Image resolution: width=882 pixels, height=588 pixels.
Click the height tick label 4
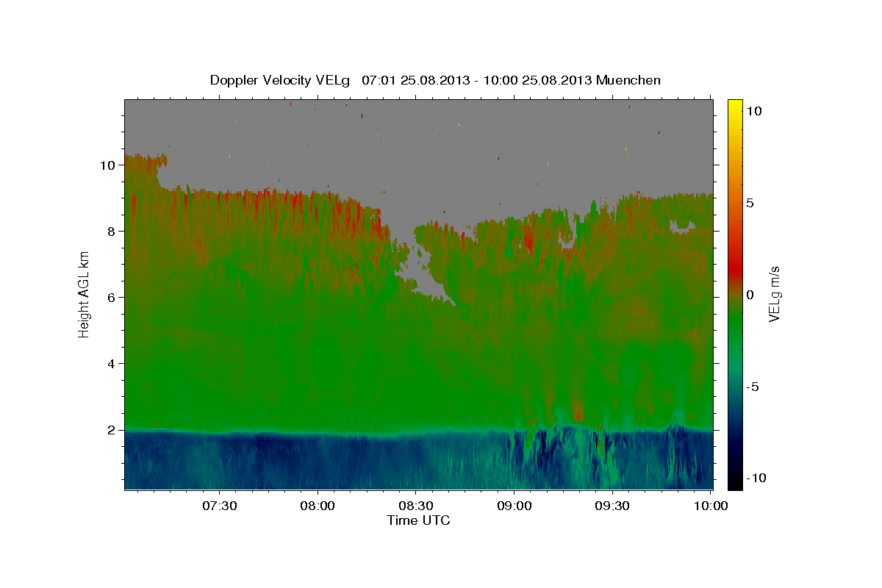tap(112, 364)
